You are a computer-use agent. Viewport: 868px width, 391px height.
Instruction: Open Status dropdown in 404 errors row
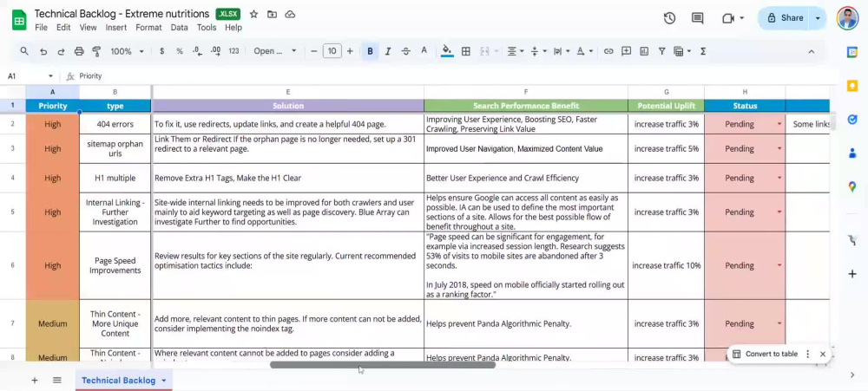(x=779, y=125)
